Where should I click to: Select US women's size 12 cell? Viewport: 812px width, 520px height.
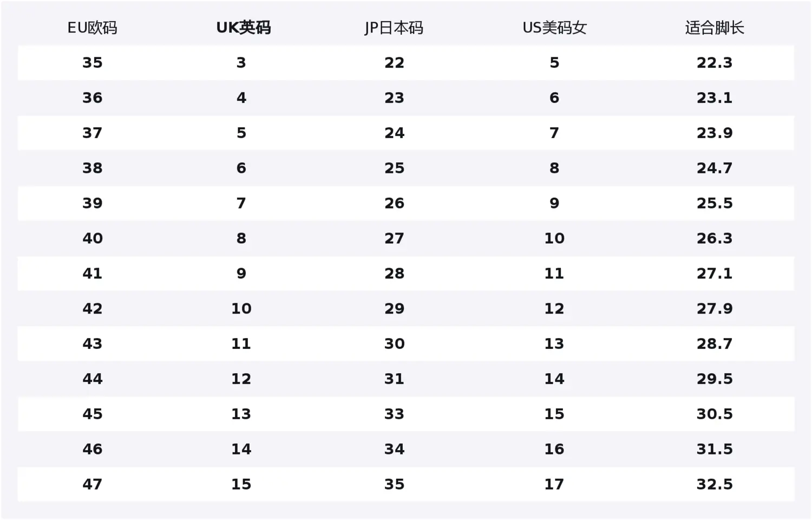click(x=554, y=309)
